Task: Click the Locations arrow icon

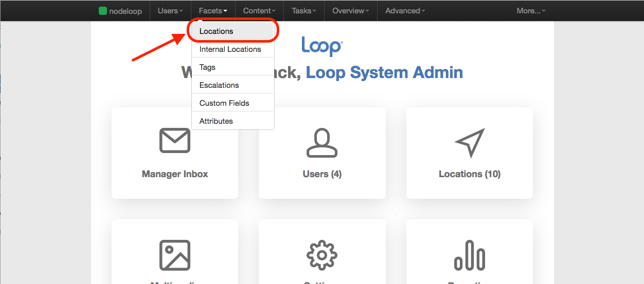Action: [x=470, y=143]
